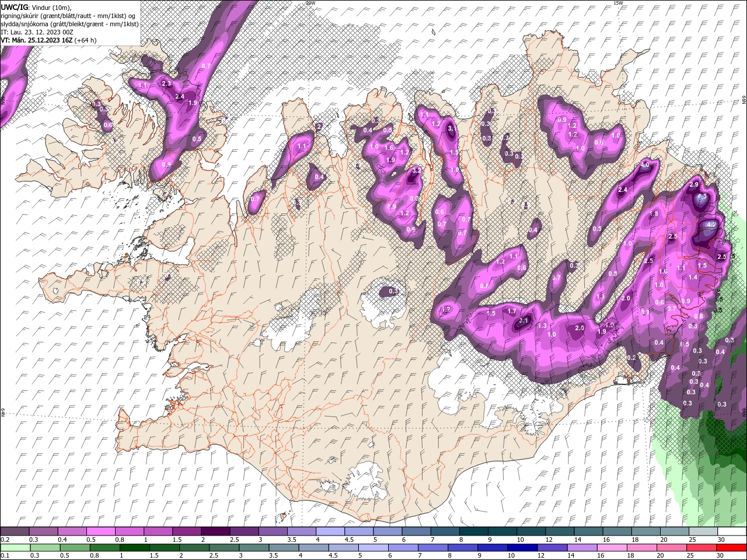This screenshot has width=747, height=560.
Task: Pick rain scale swatch between 0.1 and 0.3
Action: [15, 548]
